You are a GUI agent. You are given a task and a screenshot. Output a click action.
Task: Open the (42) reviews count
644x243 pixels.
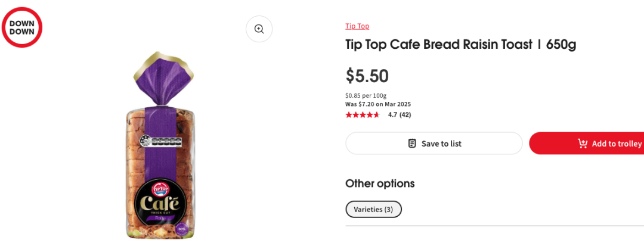pyautogui.click(x=405, y=115)
